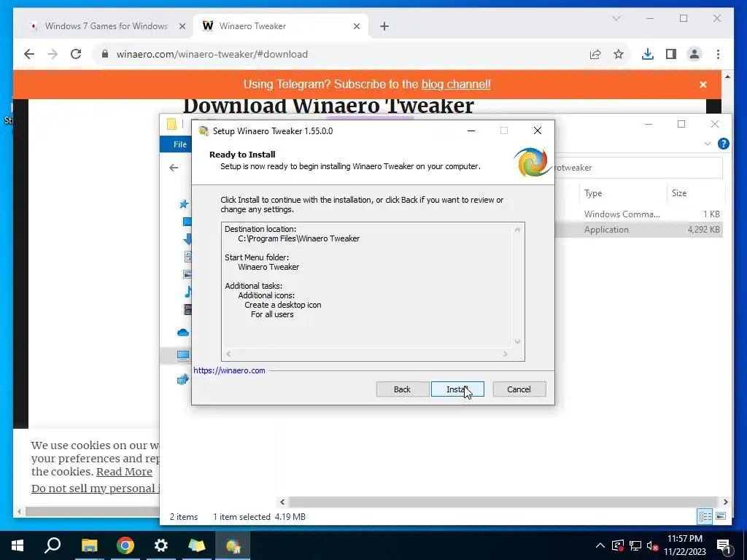Open Chrome profile avatar

click(694, 54)
